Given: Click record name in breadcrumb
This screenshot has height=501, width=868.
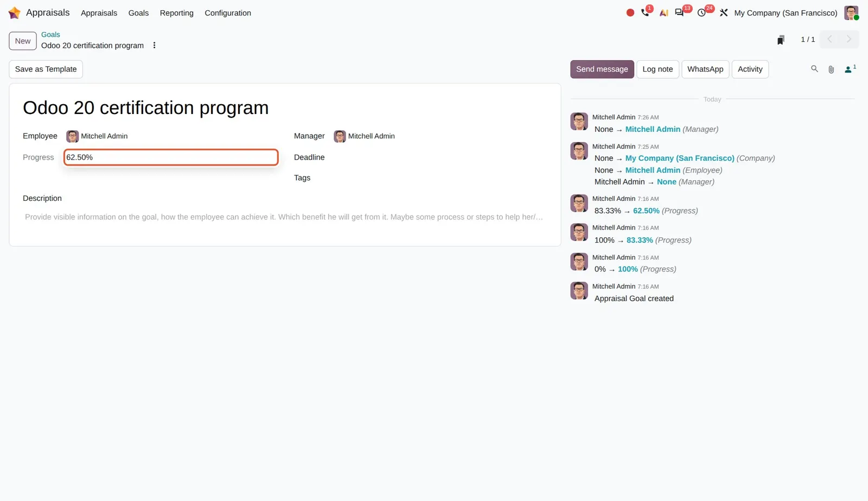Looking at the screenshot, I should pyautogui.click(x=92, y=46).
